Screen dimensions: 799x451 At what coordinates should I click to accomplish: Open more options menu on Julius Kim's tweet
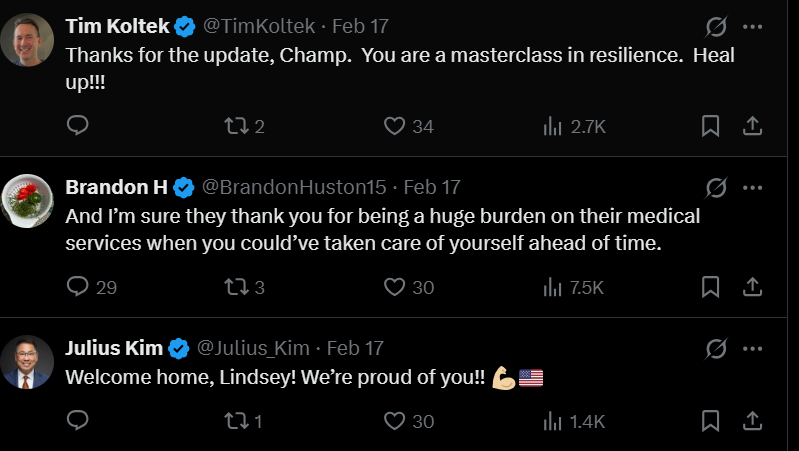tap(753, 349)
